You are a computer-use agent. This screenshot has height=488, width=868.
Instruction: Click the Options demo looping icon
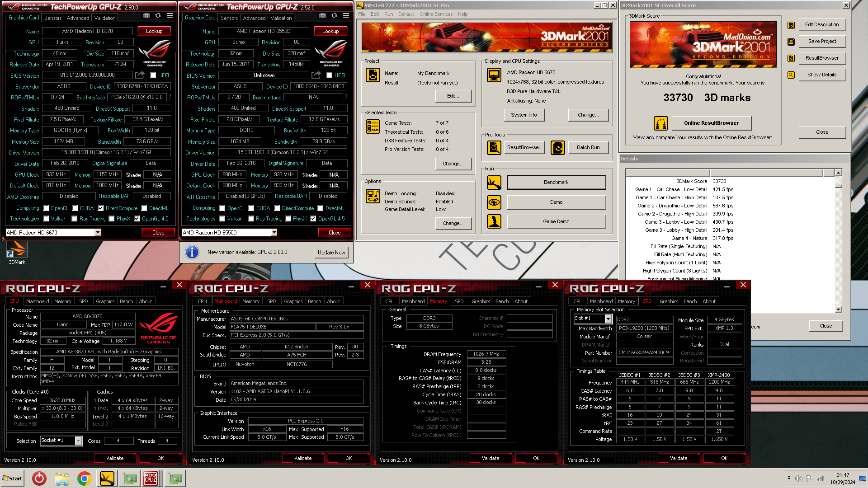pyautogui.click(x=373, y=196)
